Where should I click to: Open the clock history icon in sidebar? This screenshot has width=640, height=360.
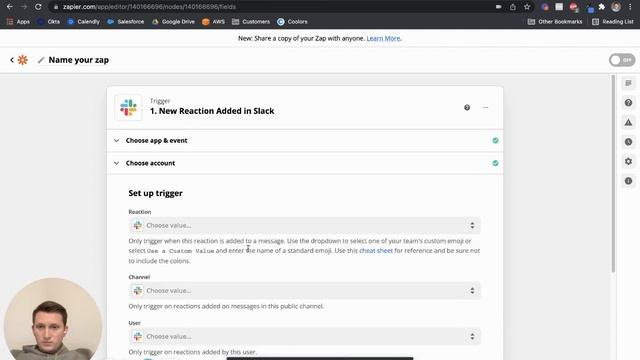pyautogui.click(x=628, y=142)
